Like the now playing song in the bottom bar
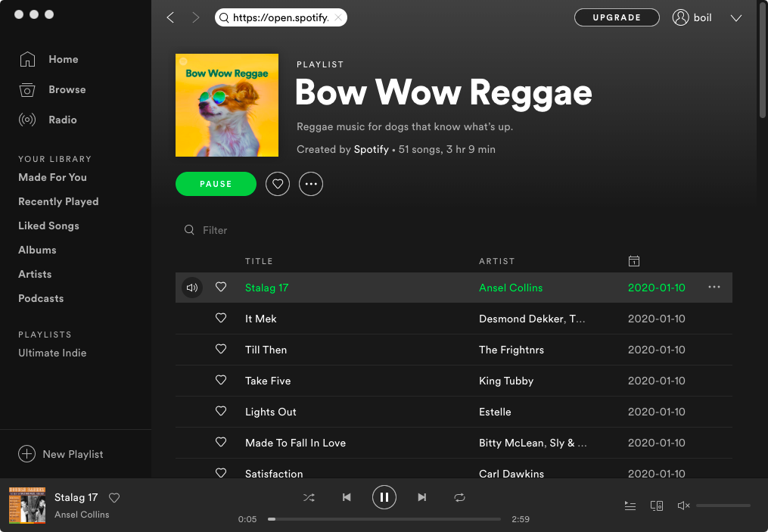The height and width of the screenshot is (532, 768). point(114,498)
